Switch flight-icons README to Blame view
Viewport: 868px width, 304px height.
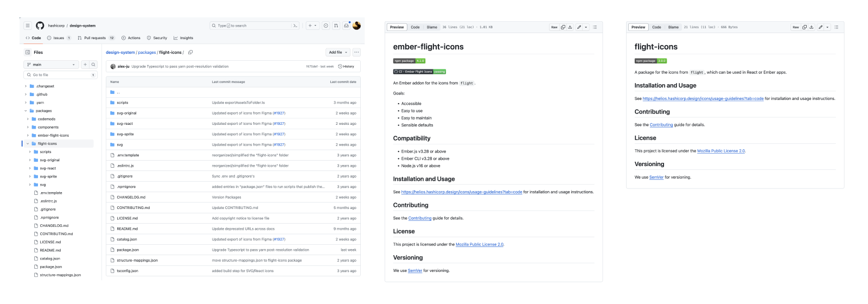click(x=673, y=27)
